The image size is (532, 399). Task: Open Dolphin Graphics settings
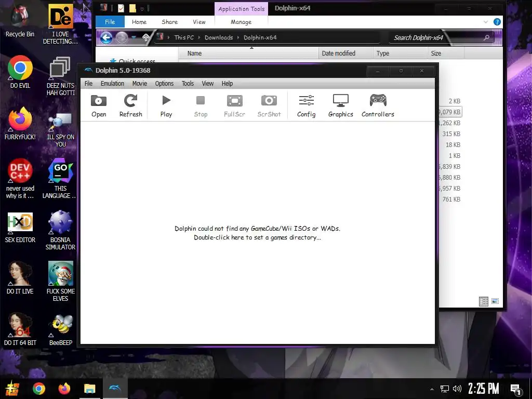(x=341, y=106)
